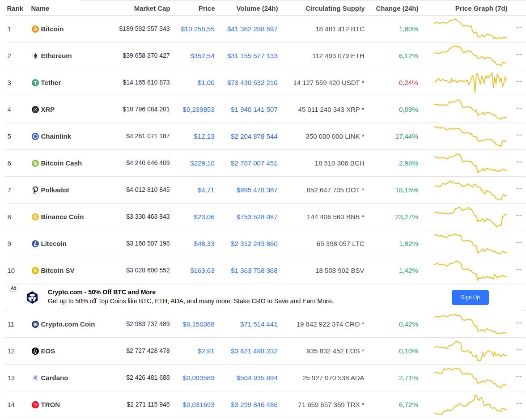Open the EOS price link
This screenshot has width=526, height=420.
[206, 351]
